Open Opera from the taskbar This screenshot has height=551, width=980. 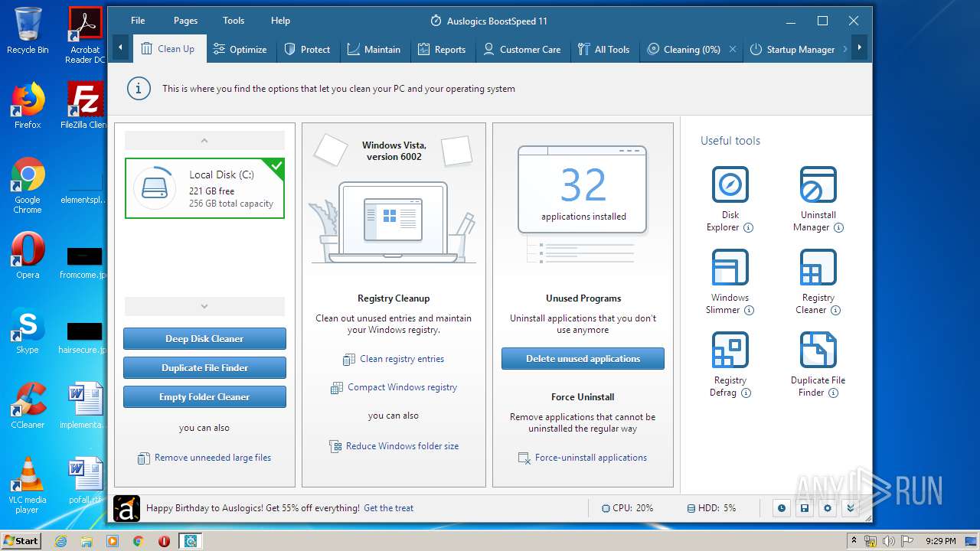coord(164,541)
